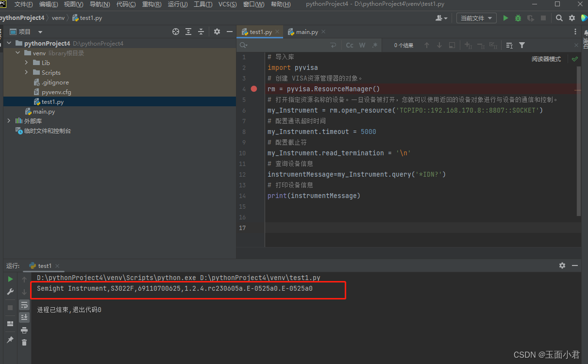Switch to the main.py editor tab

click(303, 32)
